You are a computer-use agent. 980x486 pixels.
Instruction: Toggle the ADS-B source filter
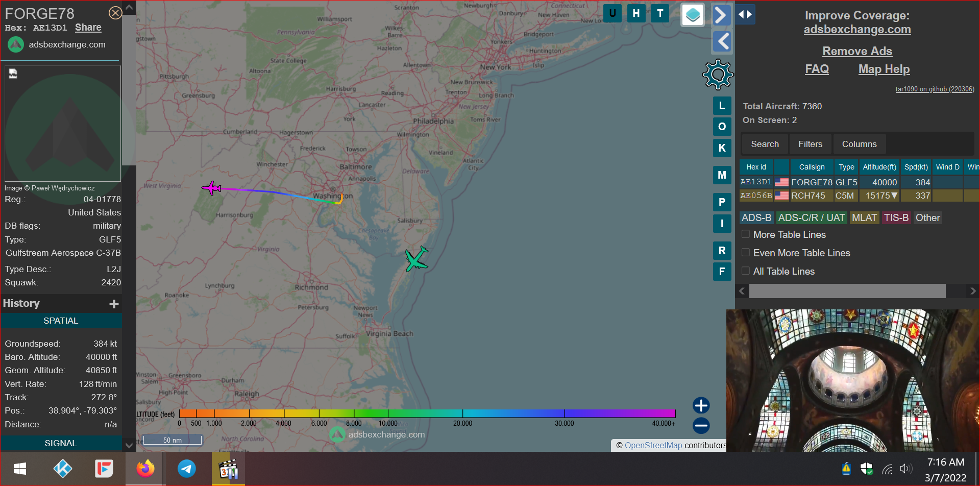[x=756, y=218]
